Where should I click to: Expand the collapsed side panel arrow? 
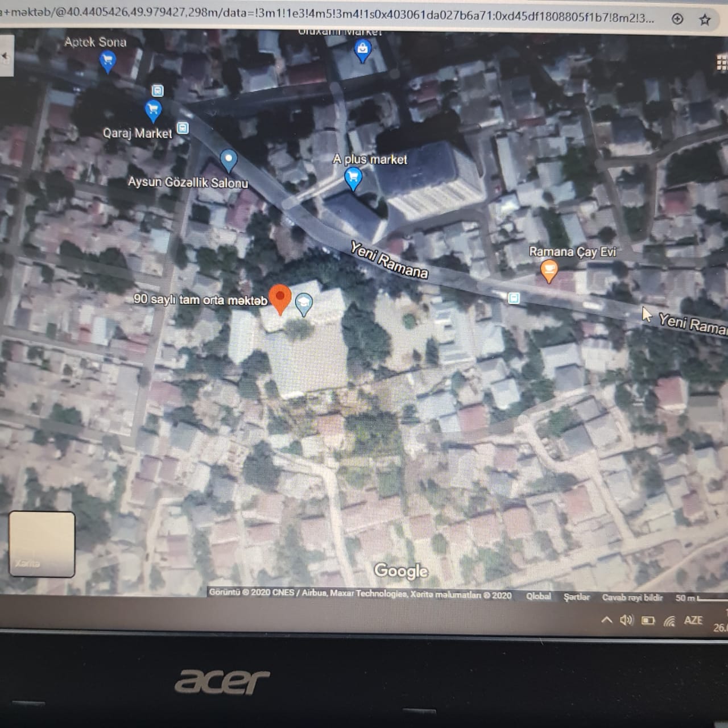point(6,56)
